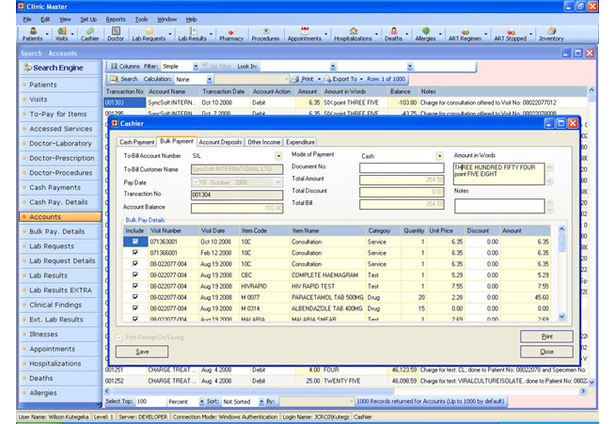
Task: Open the To-Bill Account Number dropdown
Action: (x=278, y=156)
